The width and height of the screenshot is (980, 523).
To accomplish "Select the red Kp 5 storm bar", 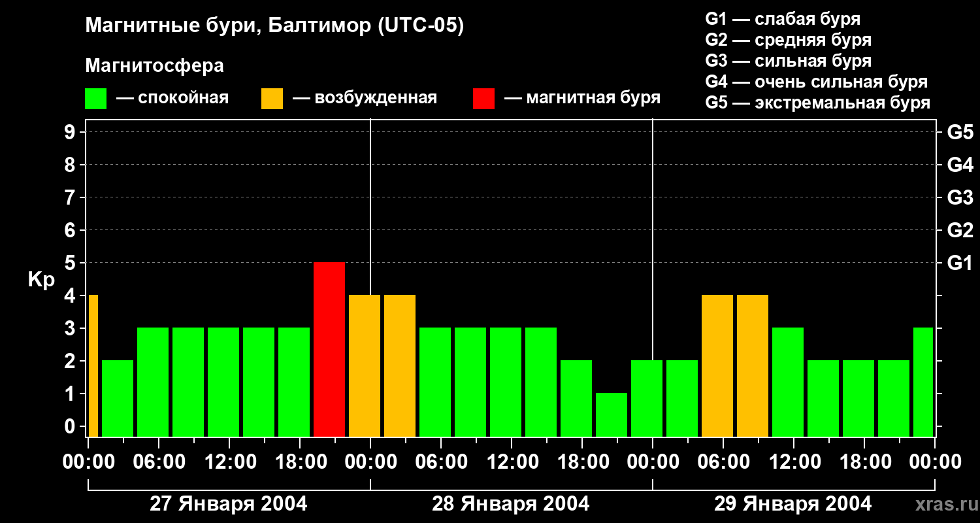I will point(329,349).
